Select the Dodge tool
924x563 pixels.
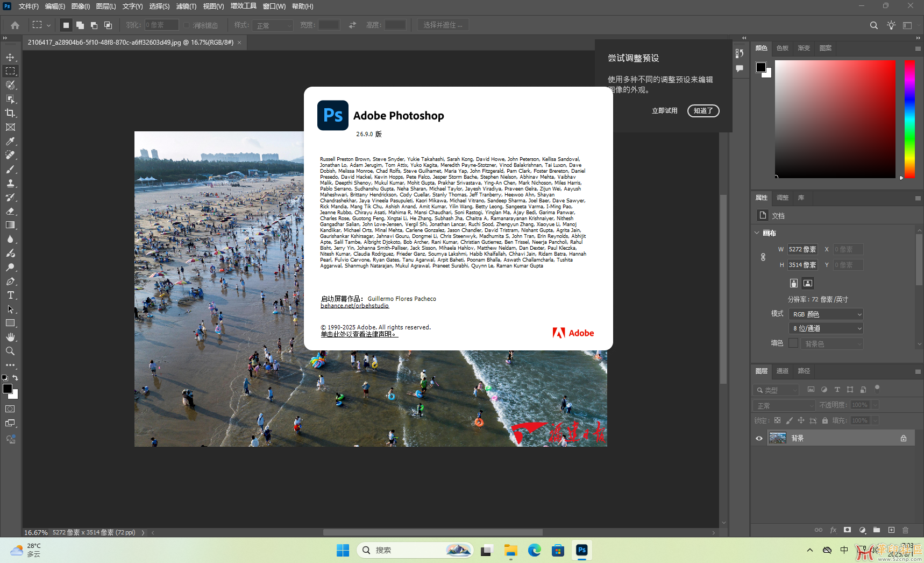[x=10, y=267]
